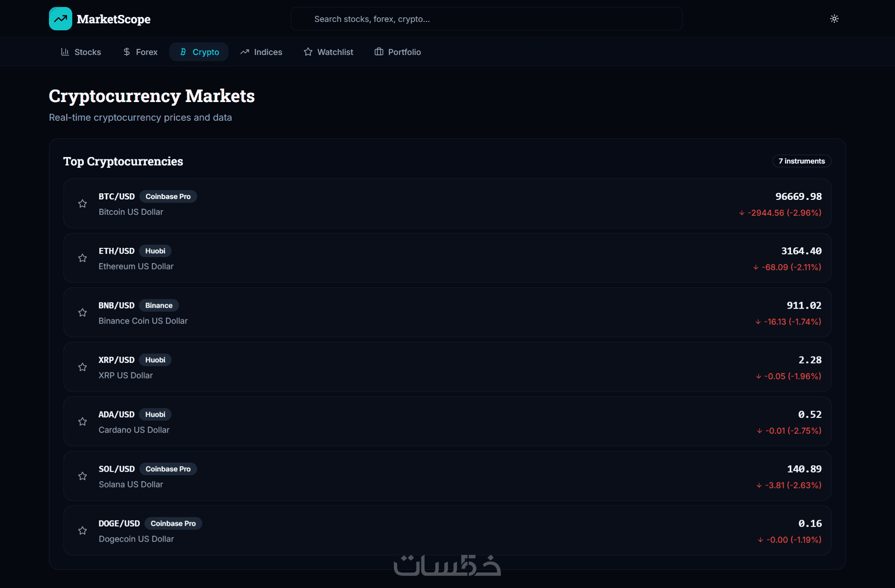Click the Bitcoin Coinbase Pro exchange badge
Image resolution: width=895 pixels, height=588 pixels.
coord(168,197)
